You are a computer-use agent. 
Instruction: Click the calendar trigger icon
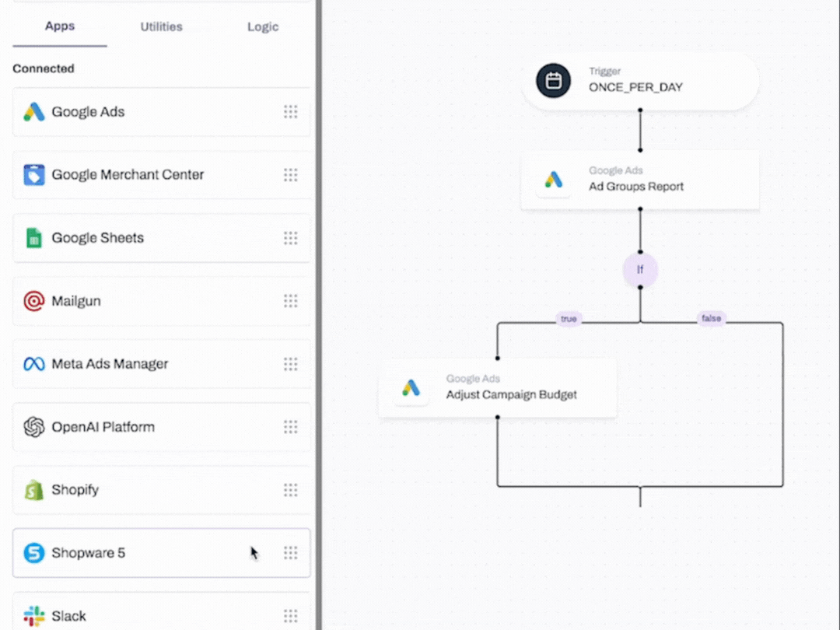[x=554, y=81]
